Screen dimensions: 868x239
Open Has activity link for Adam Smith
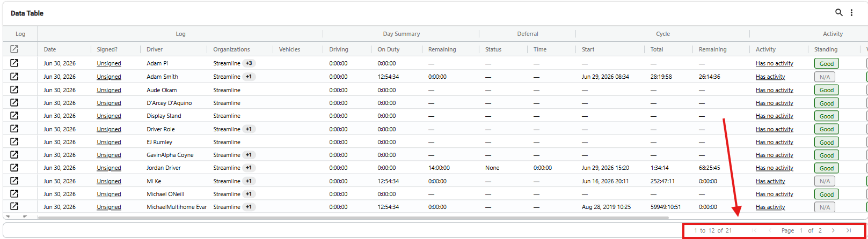[x=770, y=77]
